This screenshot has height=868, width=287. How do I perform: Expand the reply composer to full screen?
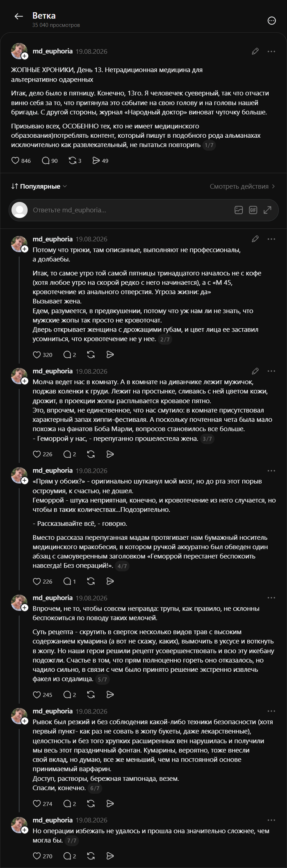point(267,210)
